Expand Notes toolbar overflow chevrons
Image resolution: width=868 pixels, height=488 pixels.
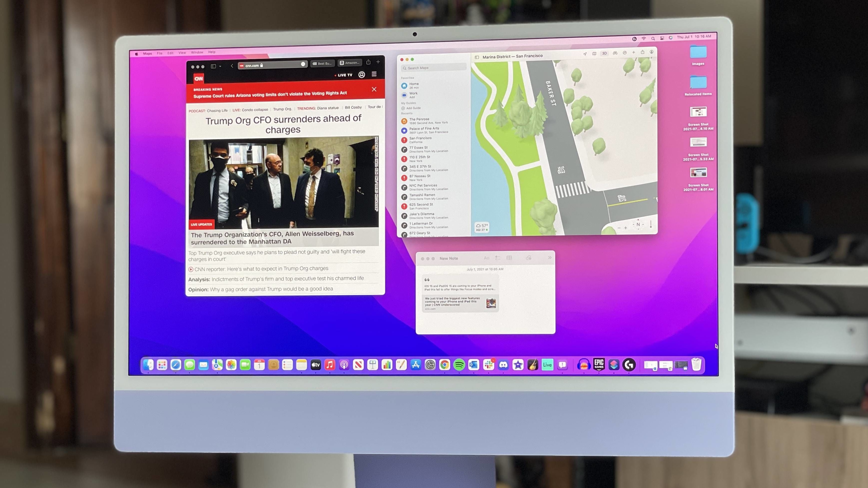click(550, 257)
